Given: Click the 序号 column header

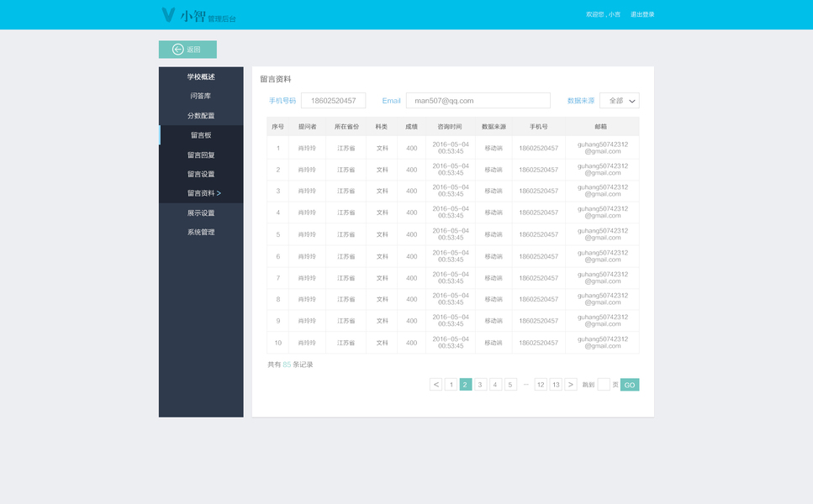Looking at the screenshot, I should pos(278,126).
